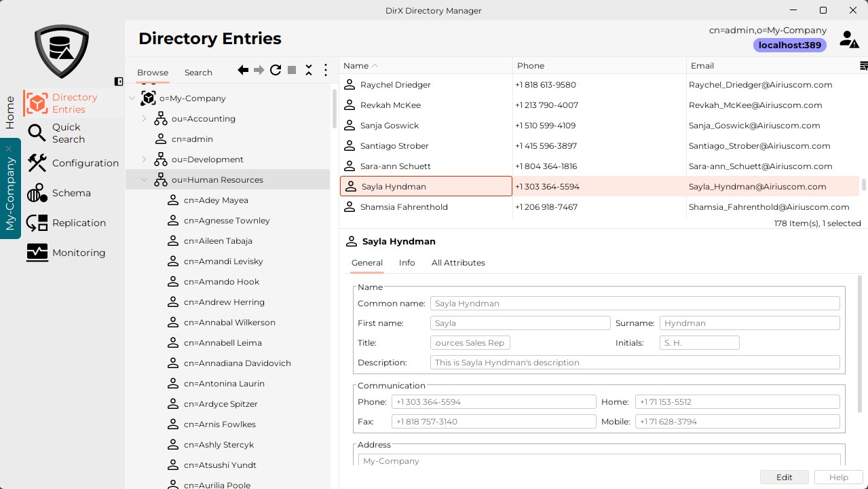Open the three-dot overflow menu
The height and width of the screenshot is (489, 868).
coord(325,69)
